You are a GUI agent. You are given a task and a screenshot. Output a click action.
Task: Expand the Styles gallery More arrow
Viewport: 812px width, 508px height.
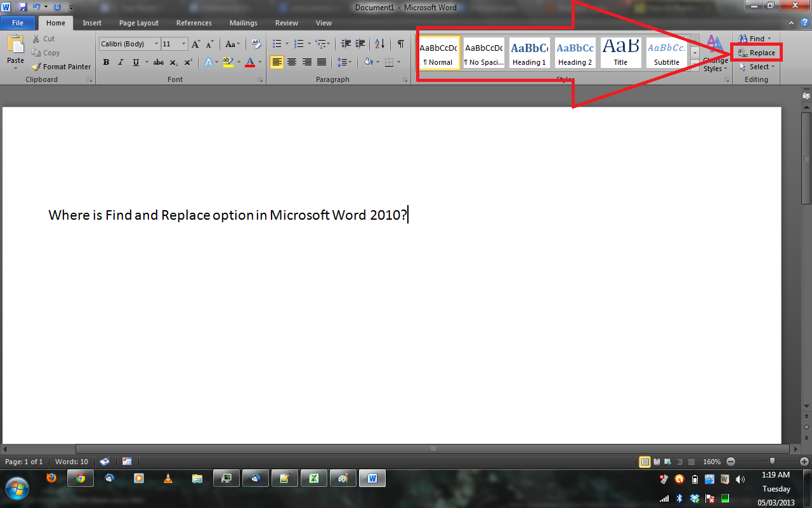[695, 67]
